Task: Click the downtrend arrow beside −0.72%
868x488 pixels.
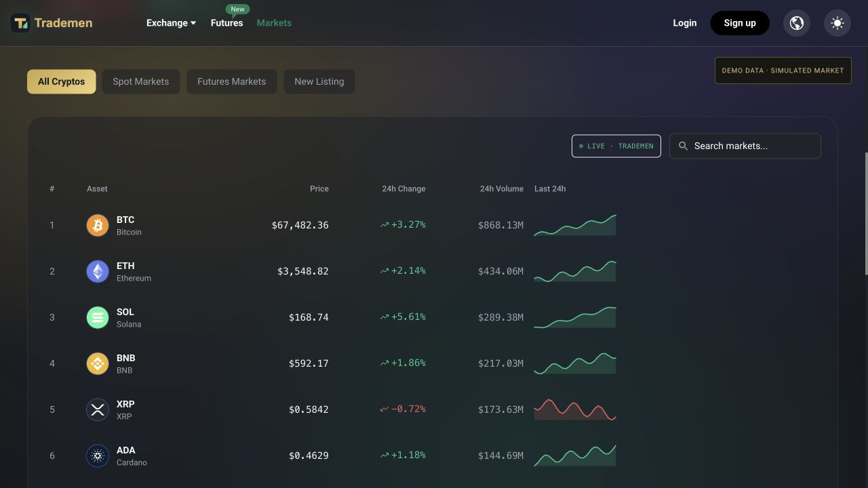Action: click(384, 409)
